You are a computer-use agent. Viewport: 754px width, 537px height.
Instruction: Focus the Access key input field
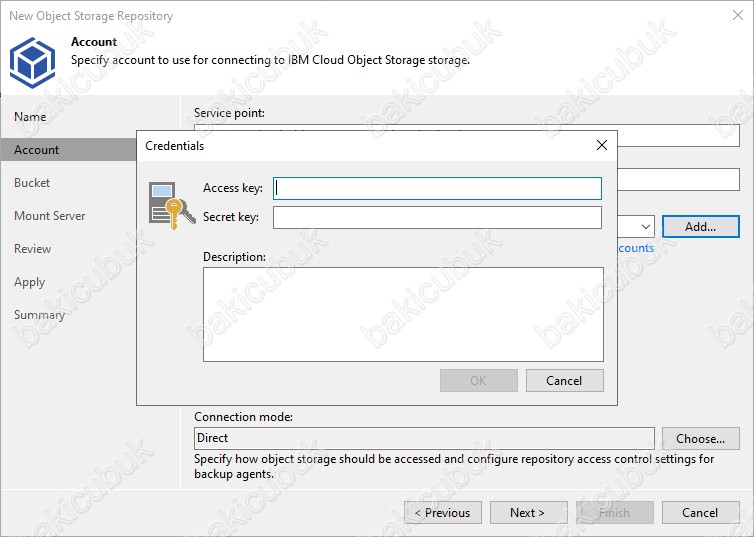tap(437, 188)
